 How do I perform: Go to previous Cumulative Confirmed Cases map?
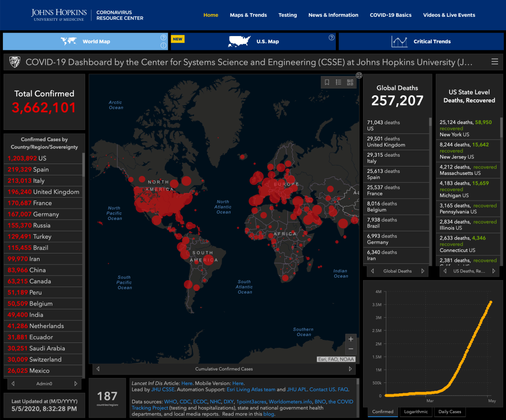click(98, 369)
